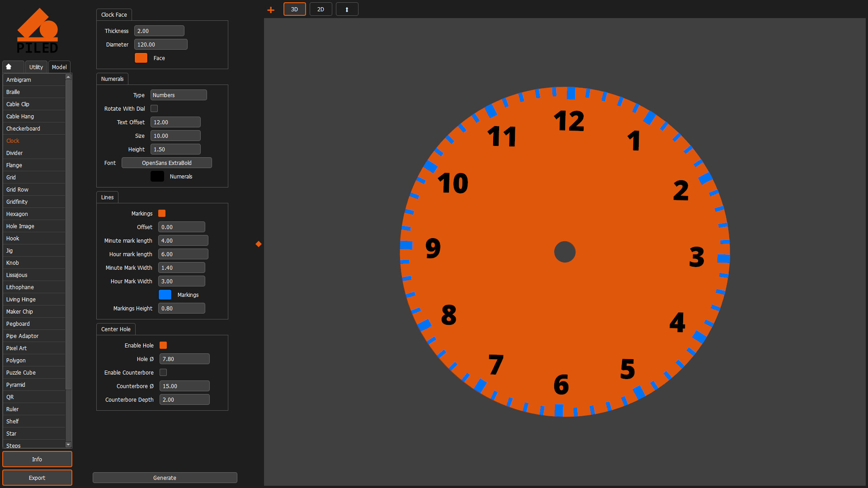Switch viewport to 2D view
The image size is (868, 488).
[x=321, y=9]
